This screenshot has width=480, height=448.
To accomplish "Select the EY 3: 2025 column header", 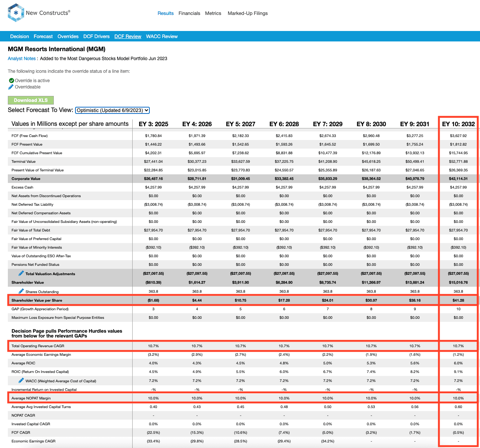I will (x=154, y=124).
